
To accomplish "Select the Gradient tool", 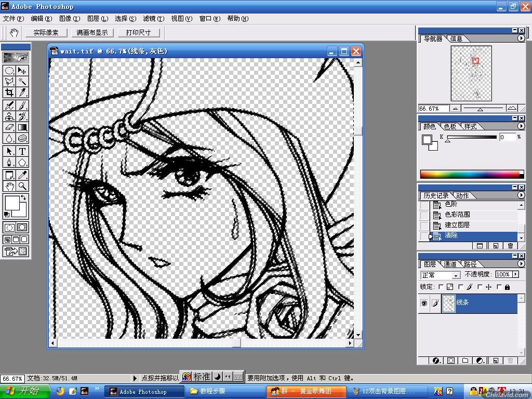I will click(x=22, y=127).
